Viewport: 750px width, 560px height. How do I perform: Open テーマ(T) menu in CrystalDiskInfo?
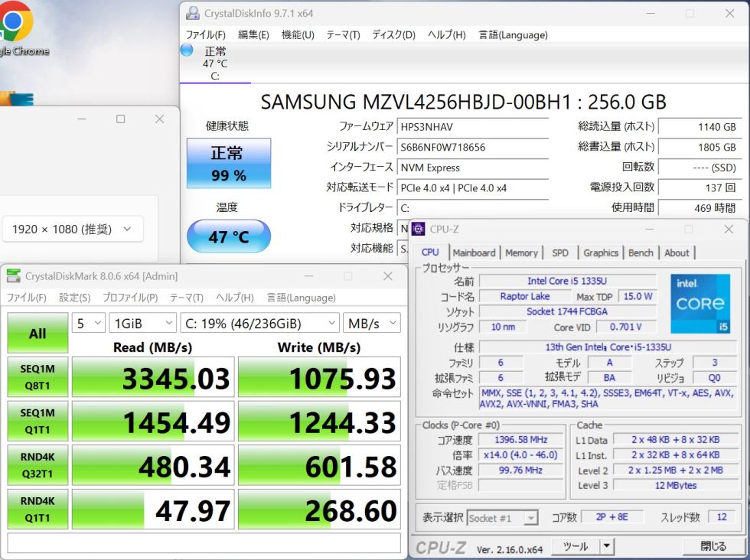point(343,35)
